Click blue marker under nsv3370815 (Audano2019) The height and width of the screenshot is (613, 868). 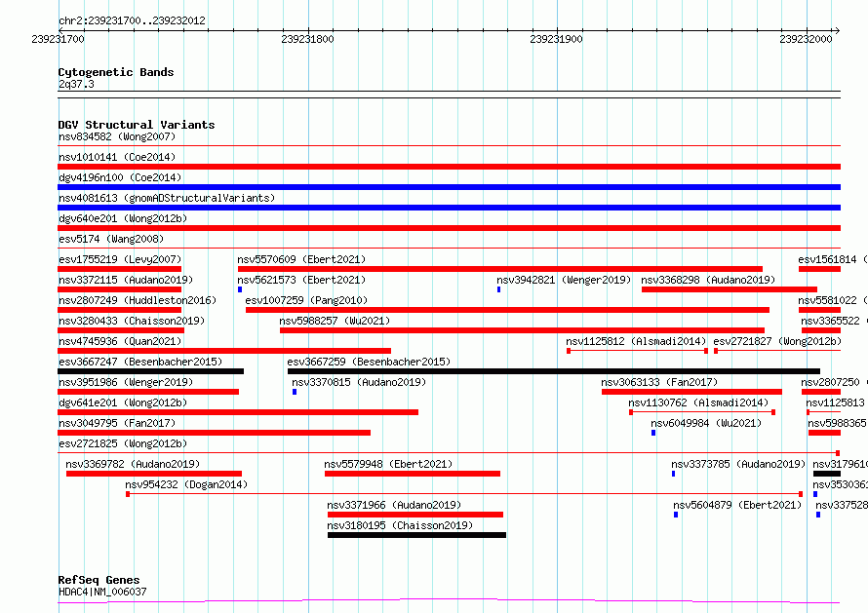click(295, 392)
